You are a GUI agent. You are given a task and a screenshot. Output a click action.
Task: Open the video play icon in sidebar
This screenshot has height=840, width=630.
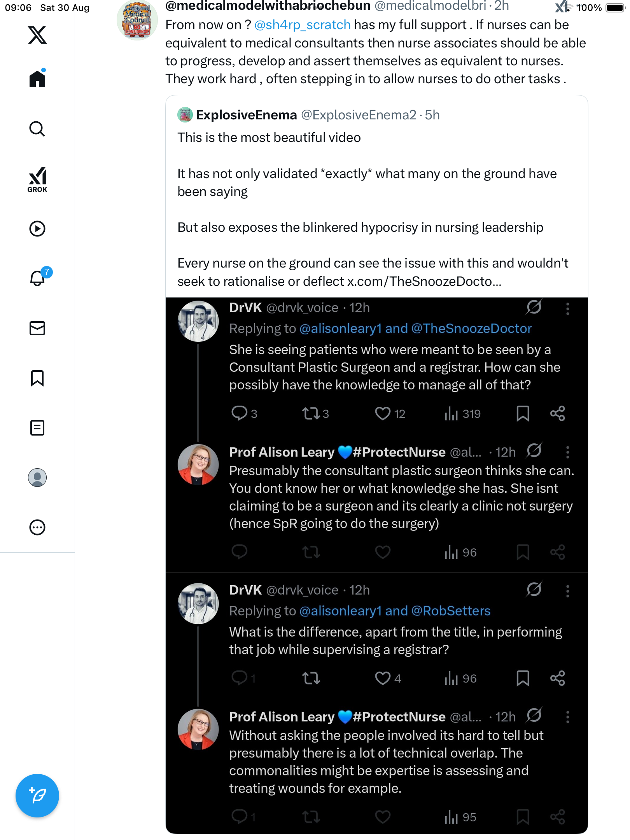(x=37, y=229)
